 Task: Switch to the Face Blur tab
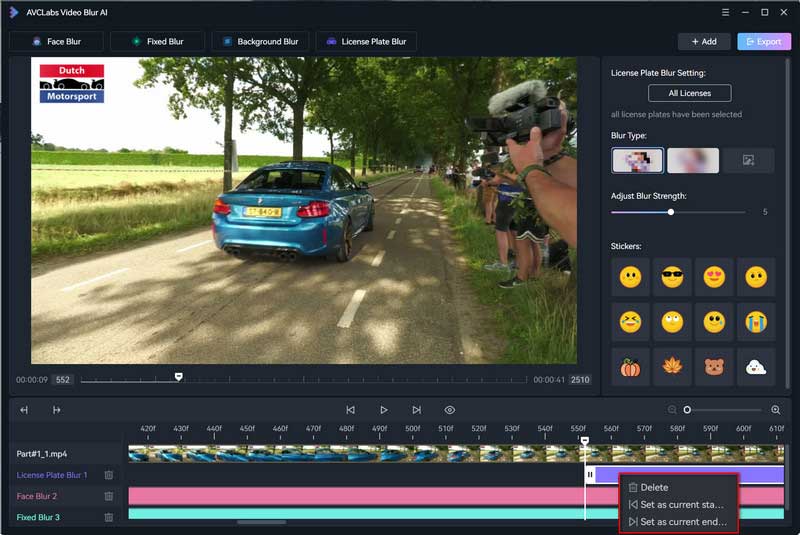[x=57, y=41]
